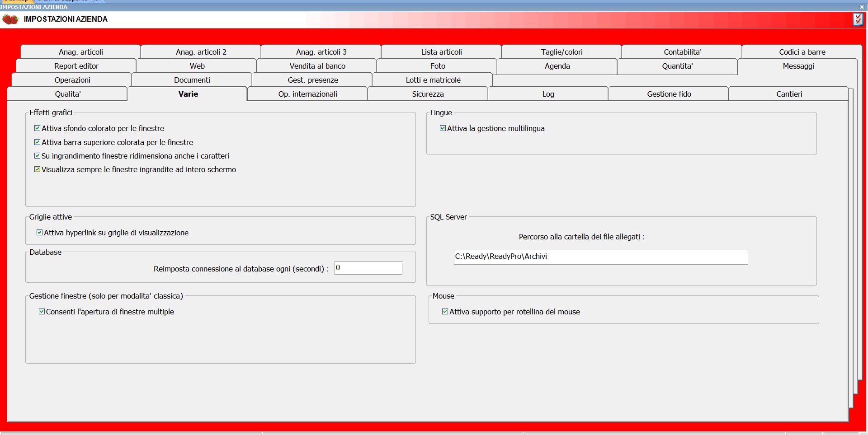Click the 'Gestione finestre (solo per modalita' classica)' title
Screen dimensions: 868x435
pos(106,296)
